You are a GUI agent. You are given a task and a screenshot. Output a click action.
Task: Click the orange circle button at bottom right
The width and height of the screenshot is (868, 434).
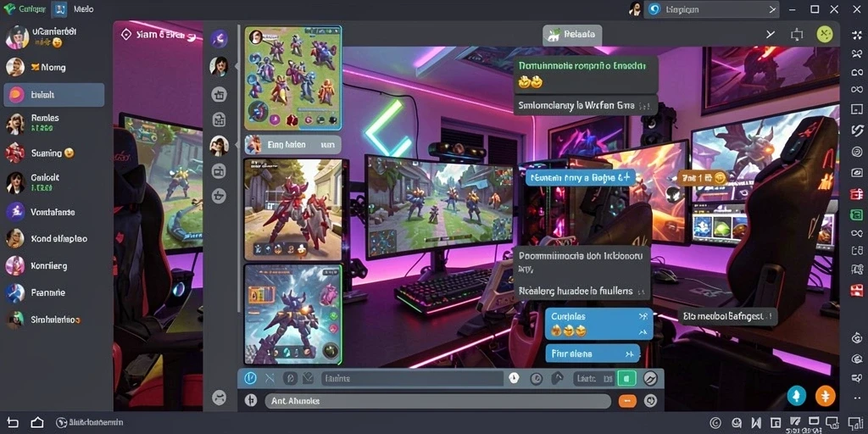click(826, 395)
